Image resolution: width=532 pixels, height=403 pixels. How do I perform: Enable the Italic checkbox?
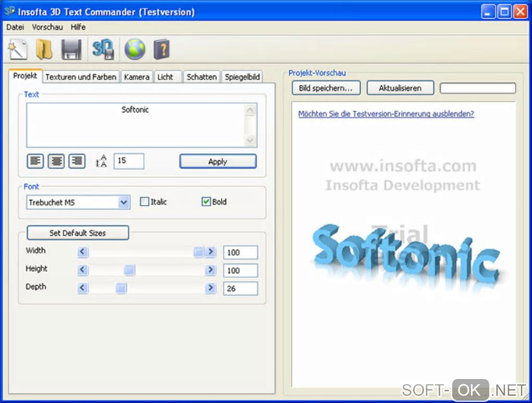(x=144, y=201)
